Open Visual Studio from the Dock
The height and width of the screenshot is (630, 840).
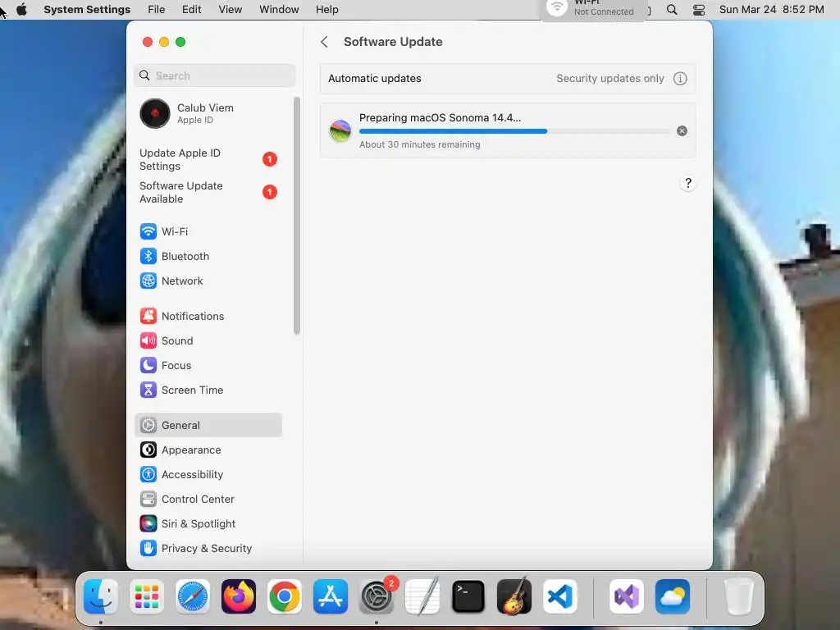[627, 596]
